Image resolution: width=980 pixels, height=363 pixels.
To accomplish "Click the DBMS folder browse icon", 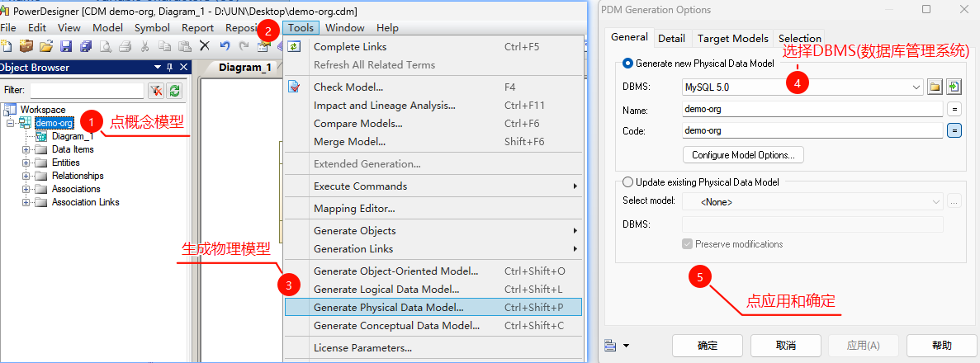I will coord(935,87).
